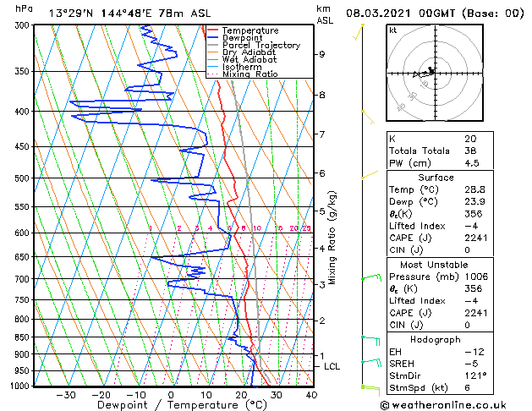532x411 pixels.
Task: Click the blue dewpoint legend color line
Action: coord(213,38)
